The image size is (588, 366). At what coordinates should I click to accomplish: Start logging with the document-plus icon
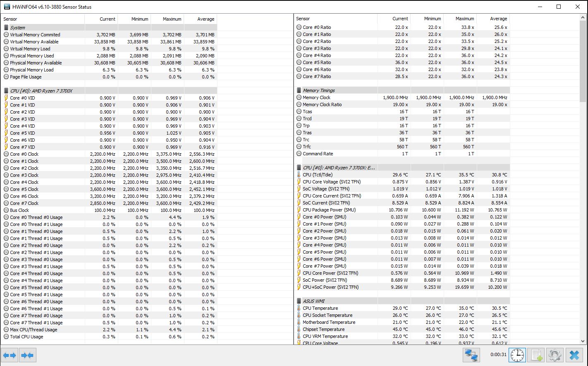[536, 355]
